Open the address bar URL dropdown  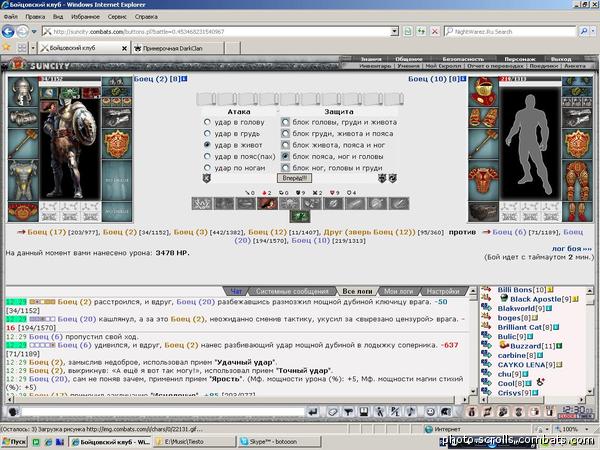click(395, 31)
